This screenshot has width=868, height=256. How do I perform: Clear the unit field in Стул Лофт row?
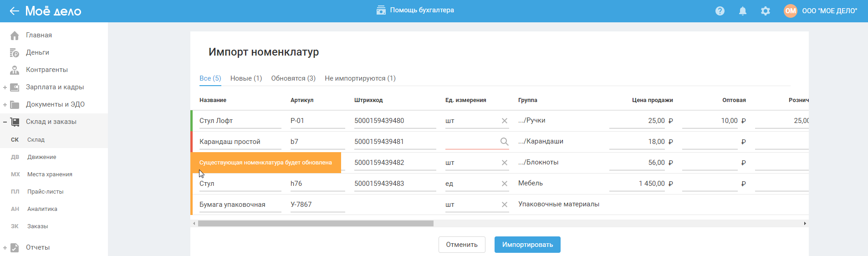pos(505,121)
